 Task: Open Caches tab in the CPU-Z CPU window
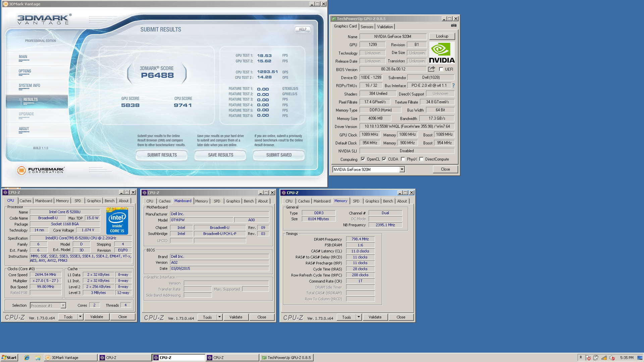click(25, 201)
